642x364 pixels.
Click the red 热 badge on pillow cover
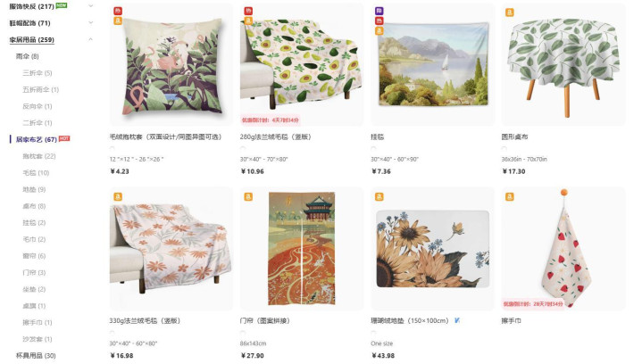coord(118,11)
